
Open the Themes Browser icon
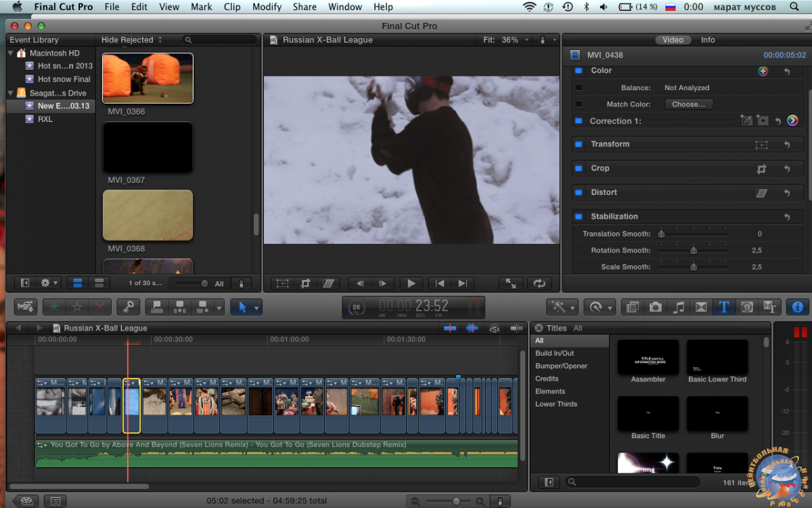[769, 307]
